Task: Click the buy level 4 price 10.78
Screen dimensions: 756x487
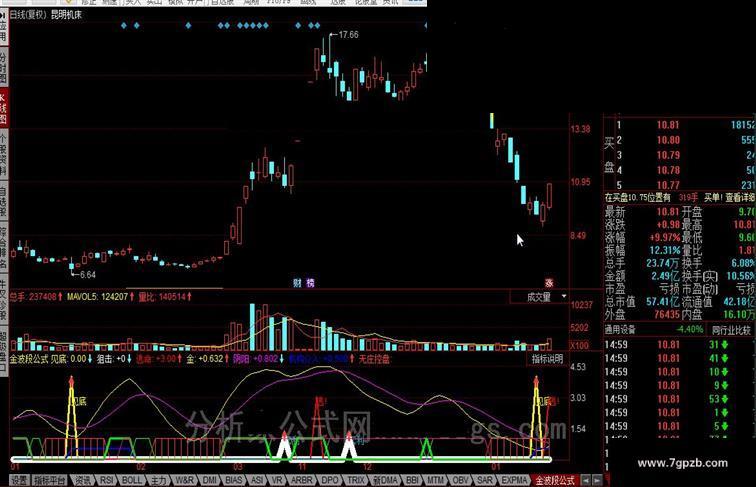Action: click(x=668, y=170)
